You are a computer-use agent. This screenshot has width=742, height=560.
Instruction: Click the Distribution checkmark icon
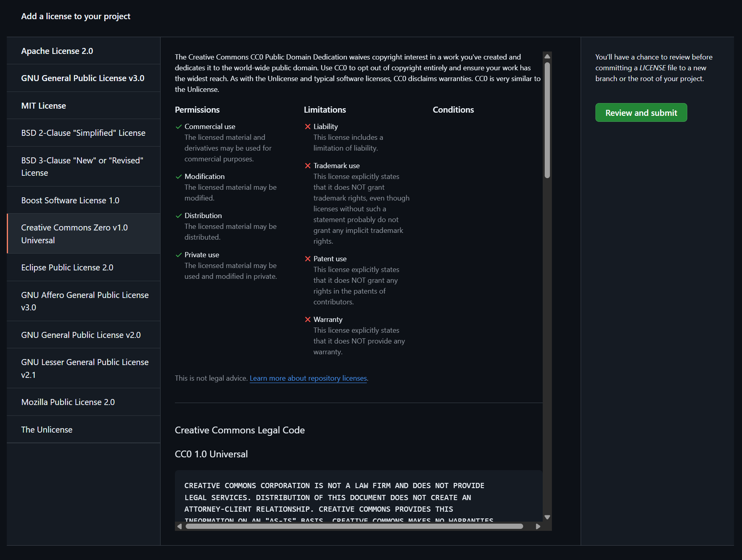point(179,216)
